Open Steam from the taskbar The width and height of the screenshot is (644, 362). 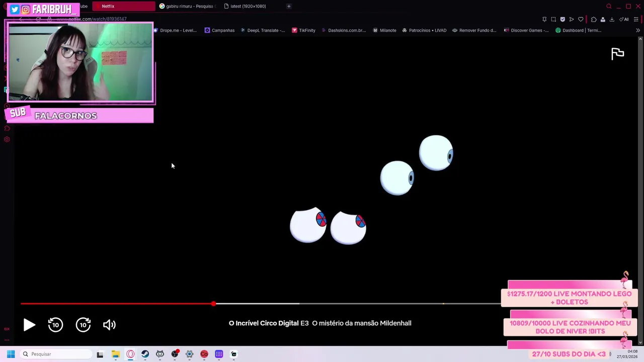(145, 354)
